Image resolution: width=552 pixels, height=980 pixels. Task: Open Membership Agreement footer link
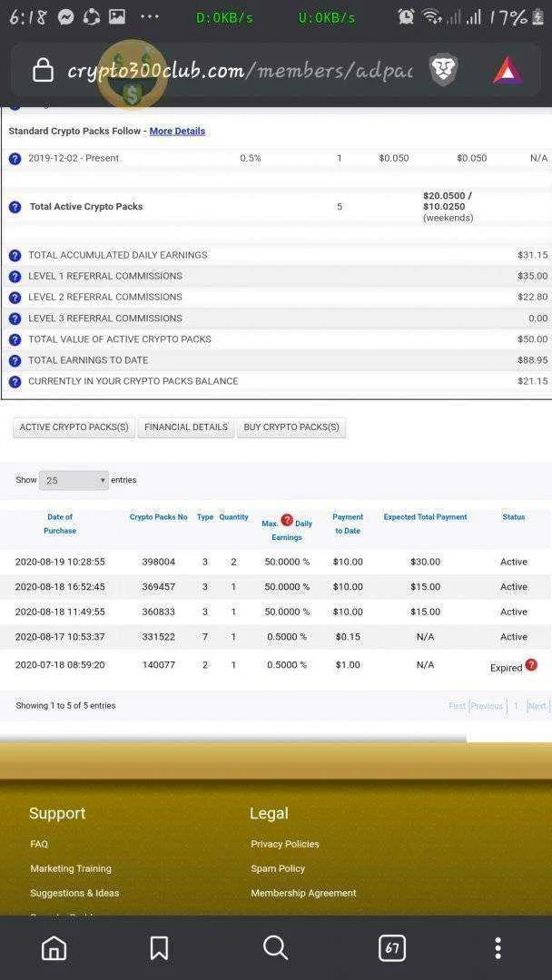coord(303,893)
